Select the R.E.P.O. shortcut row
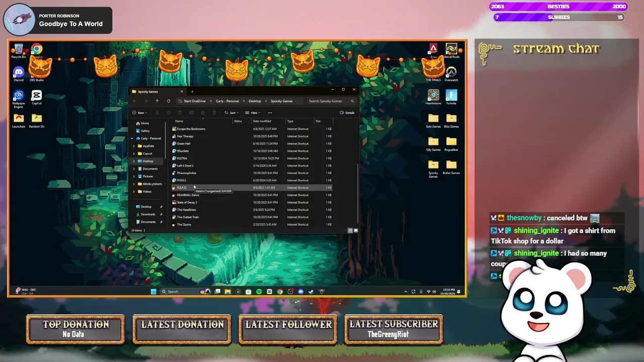The image size is (644, 362). [x=252, y=188]
